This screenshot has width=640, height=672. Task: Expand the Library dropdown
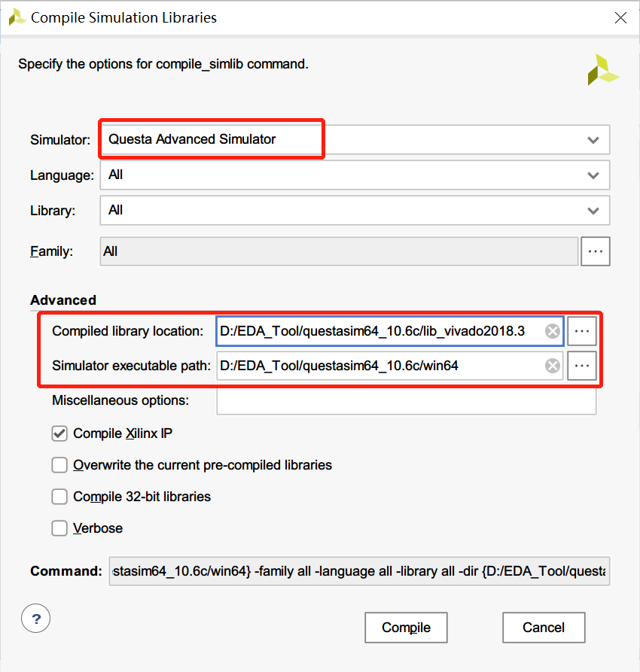pos(593,211)
